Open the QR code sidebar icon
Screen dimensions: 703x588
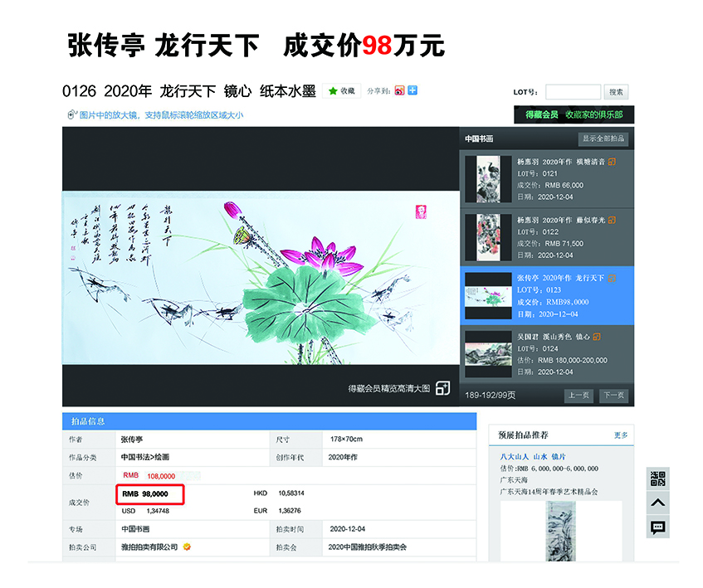(657, 479)
